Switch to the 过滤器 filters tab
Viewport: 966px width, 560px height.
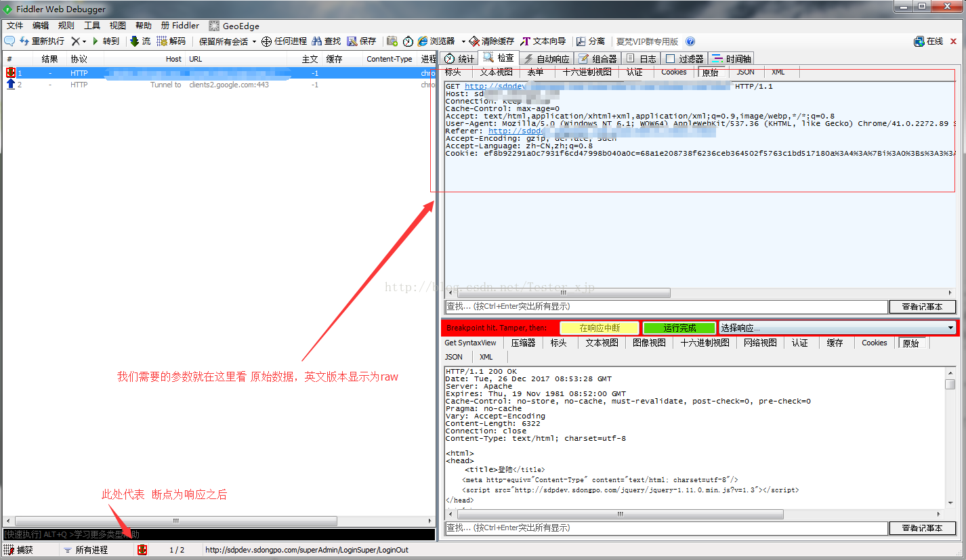pyautogui.click(x=684, y=59)
